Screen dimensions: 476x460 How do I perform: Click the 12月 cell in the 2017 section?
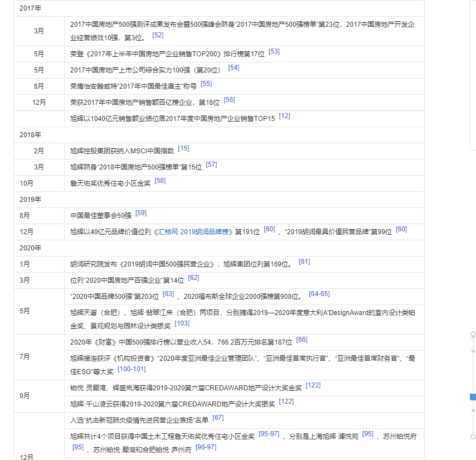[x=39, y=103]
